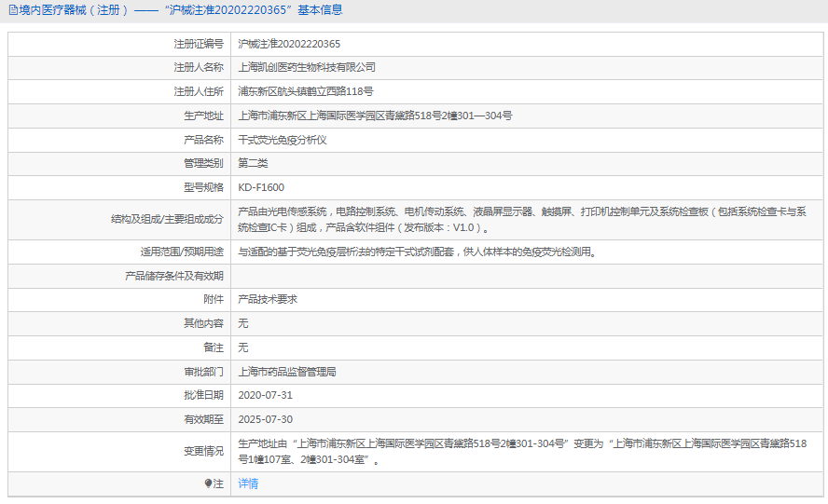Click the 注册证编号 label cell
The image size is (828, 504).
(x=199, y=44)
